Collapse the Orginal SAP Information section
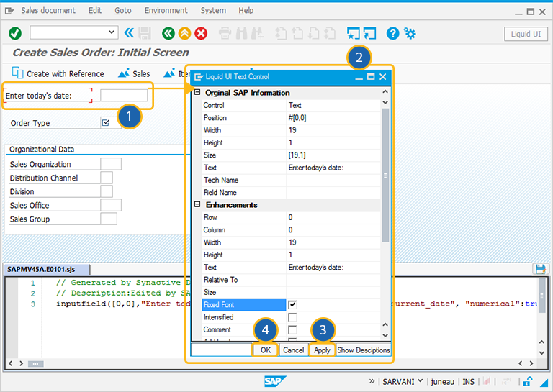 [197, 92]
